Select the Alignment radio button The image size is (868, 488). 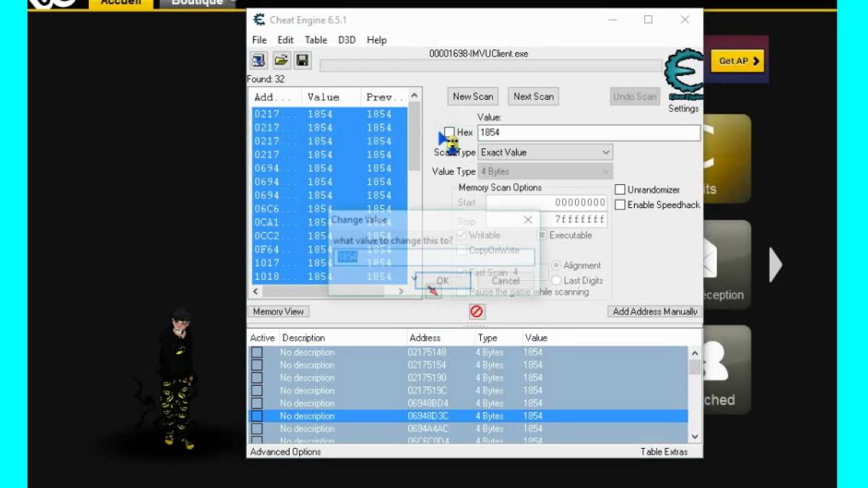point(556,265)
